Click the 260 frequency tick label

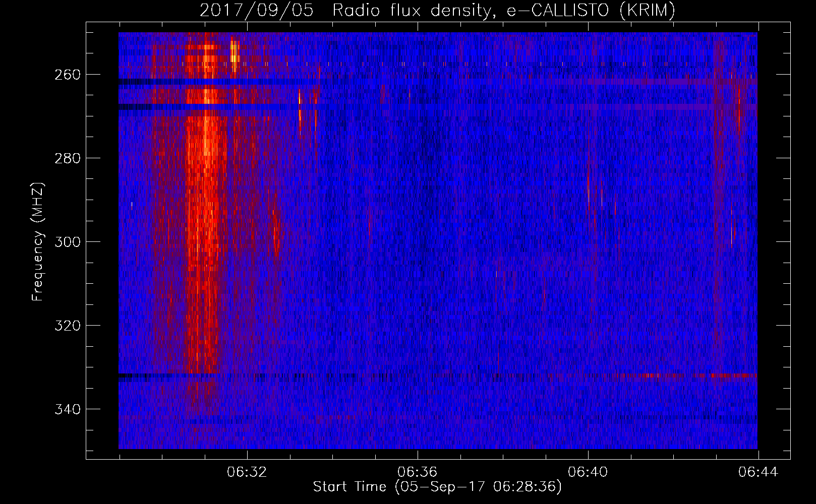coord(68,75)
